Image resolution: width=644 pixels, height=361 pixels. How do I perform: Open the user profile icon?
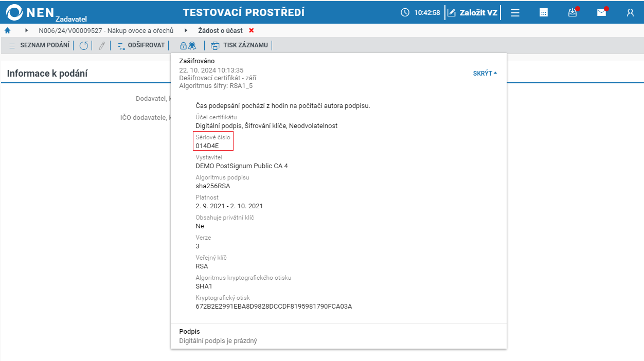coord(630,13)
